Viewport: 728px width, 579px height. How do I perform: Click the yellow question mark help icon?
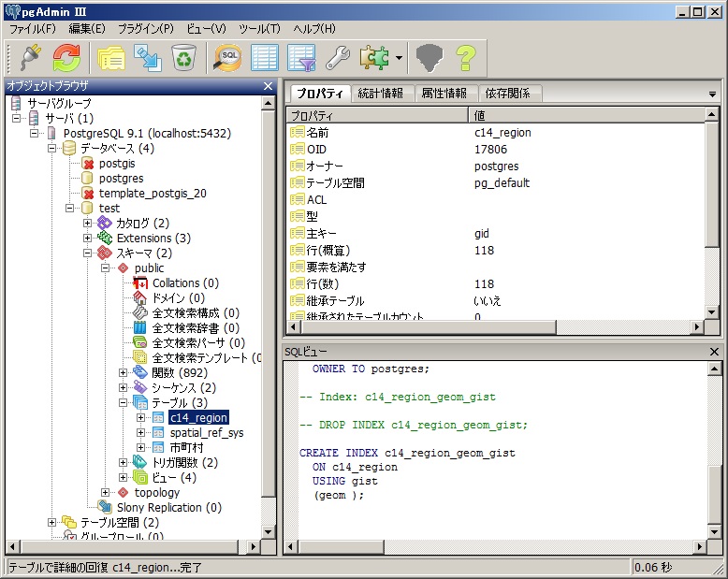click(466, 58)
